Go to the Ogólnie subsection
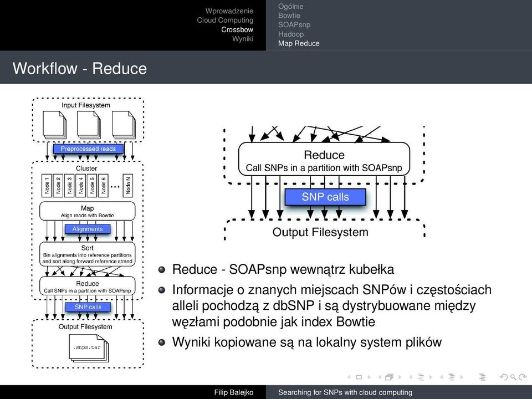This screenshot has height=399, width=532. coord(291,7)
